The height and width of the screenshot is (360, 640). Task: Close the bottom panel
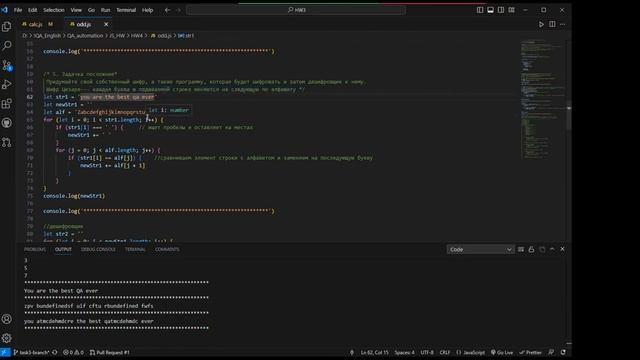[x=562, y=249]
